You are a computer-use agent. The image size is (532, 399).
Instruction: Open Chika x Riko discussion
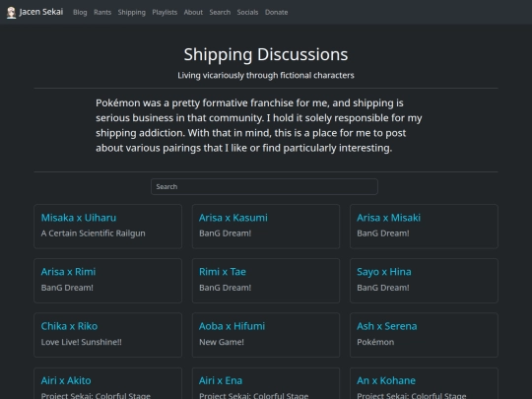pos(69,326)
